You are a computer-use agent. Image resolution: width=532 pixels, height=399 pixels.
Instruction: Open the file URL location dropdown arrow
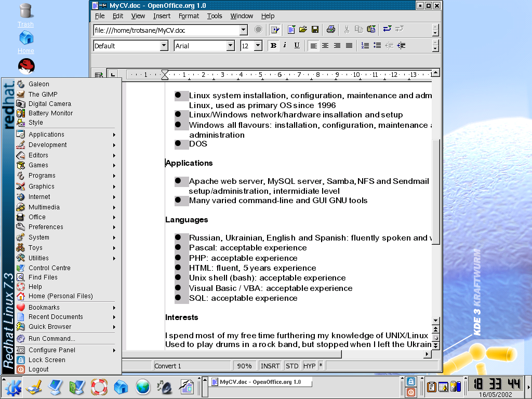click(x=243, y=30)
